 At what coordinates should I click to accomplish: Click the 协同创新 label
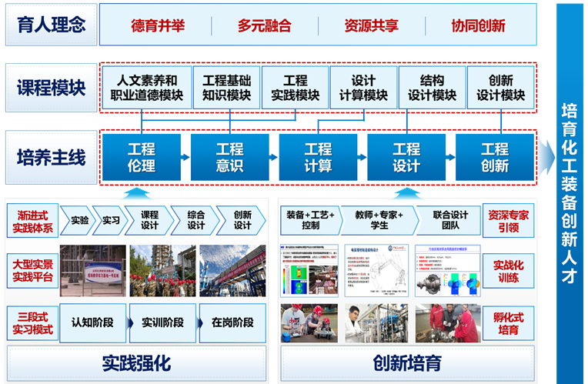[478, 25]
